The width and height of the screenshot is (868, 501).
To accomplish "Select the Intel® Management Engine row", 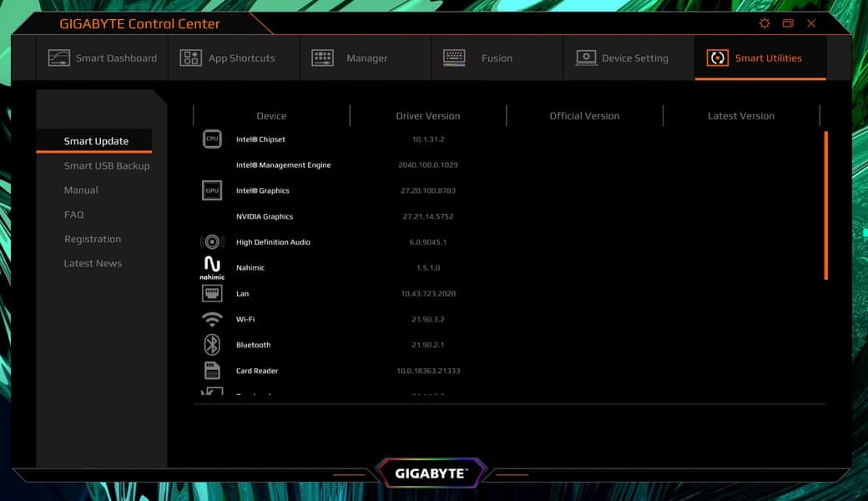I will pos(284,165).
